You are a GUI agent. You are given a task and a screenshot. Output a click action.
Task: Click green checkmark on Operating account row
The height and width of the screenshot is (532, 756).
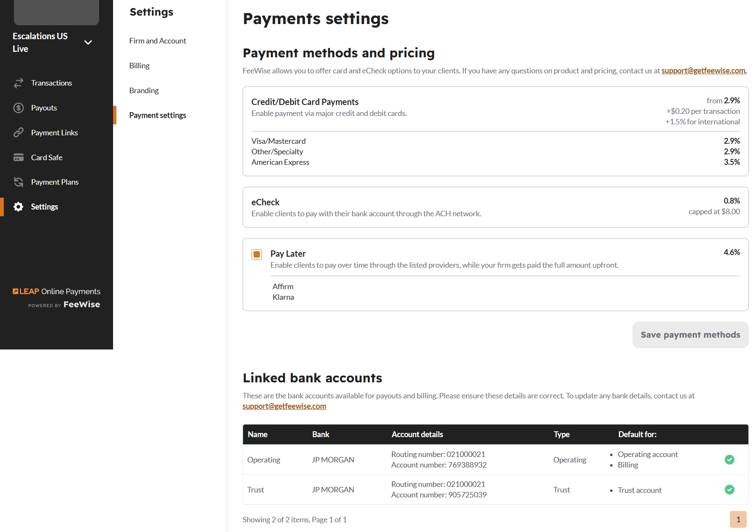(729, 459)
